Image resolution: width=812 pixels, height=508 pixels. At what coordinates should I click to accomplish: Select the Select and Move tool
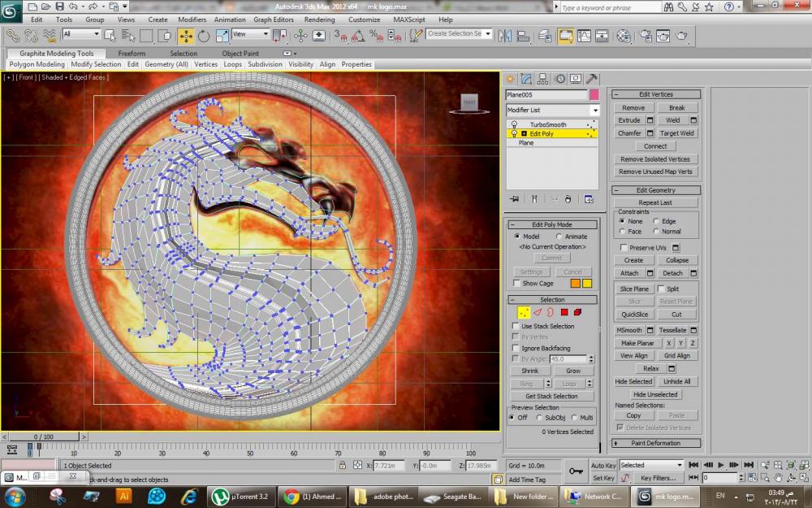coord(186,36)
